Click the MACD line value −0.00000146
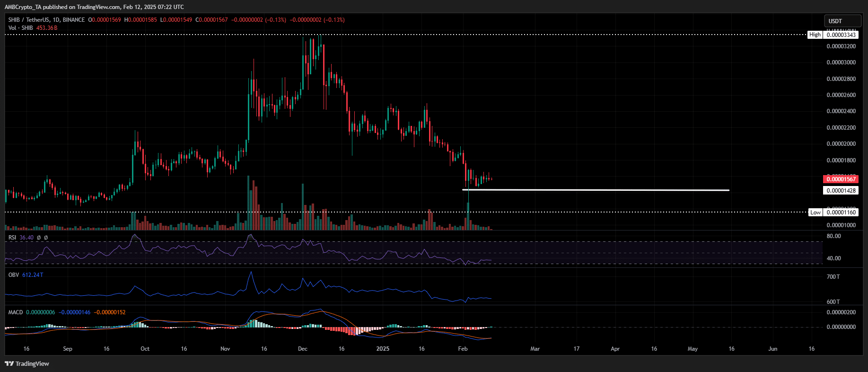 (74, 312)
